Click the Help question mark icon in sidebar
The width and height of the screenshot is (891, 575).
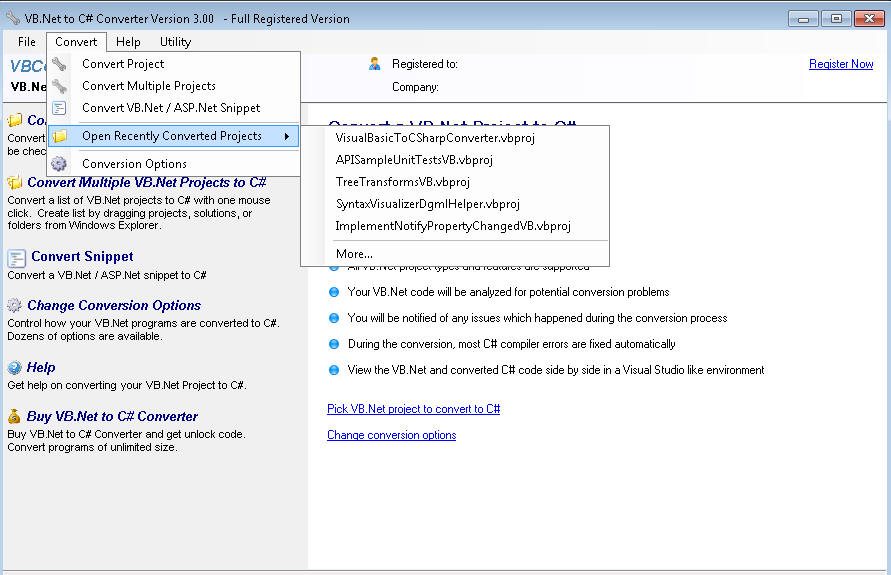click(x=14, y=368)
